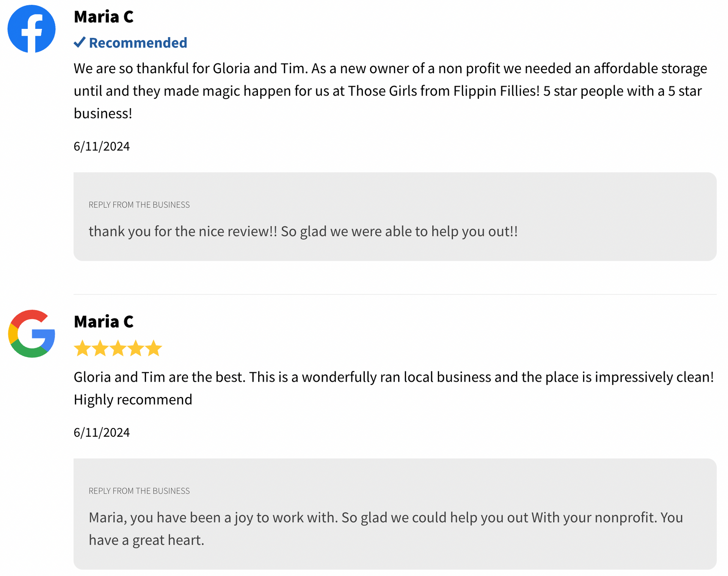Click first 'Reply from the business' heading
Viewport: 728px width, 576px height.
tap(139, 205)
